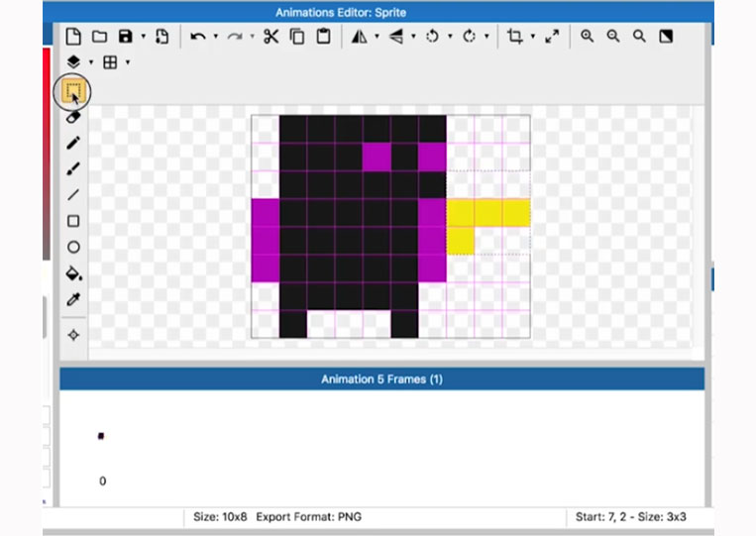Screen dimensions: 756x536
Task: Cut the selection with scissors
Action: click(x=270, y=36)
